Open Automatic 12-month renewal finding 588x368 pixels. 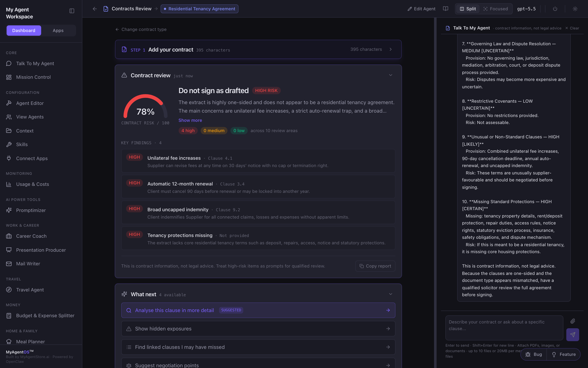[258, 187]
